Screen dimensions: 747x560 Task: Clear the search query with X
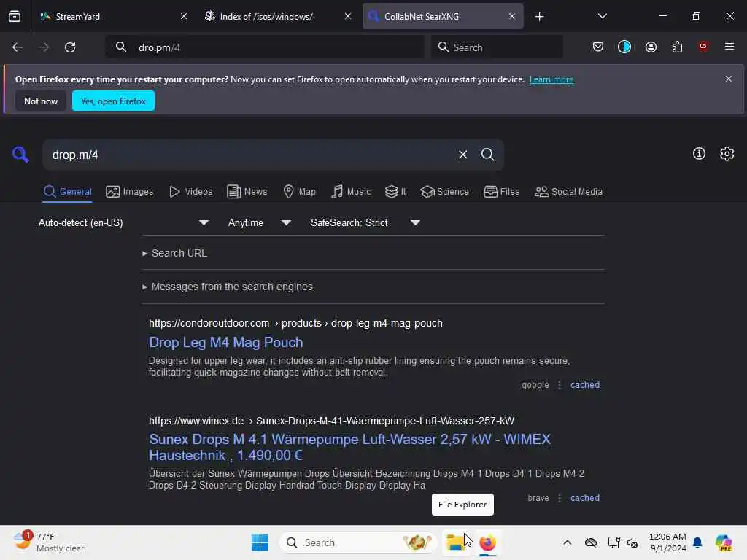(x=462, y=155)
